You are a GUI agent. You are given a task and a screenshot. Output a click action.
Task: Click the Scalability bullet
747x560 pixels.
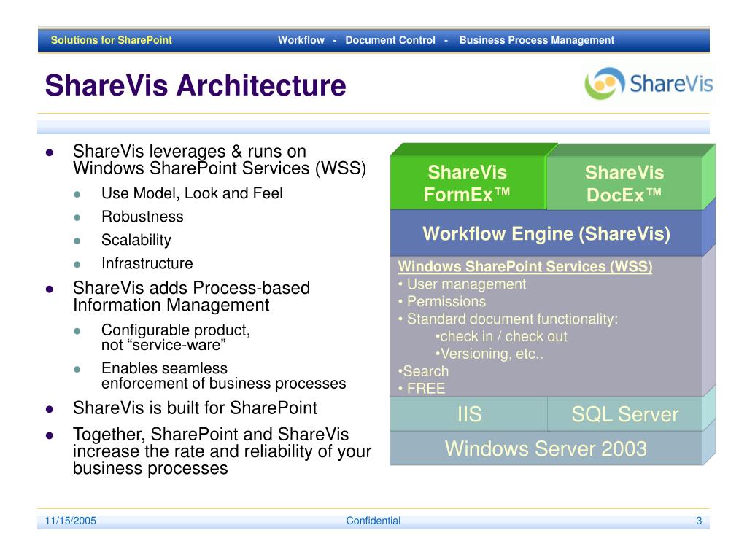136,240
